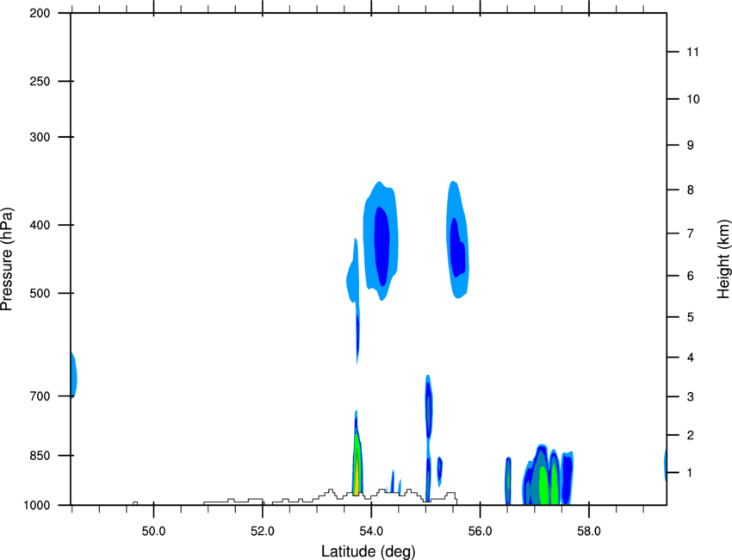Click the 500 pressure tick label
Screen dimensions: 732x560
click(40, 293)
